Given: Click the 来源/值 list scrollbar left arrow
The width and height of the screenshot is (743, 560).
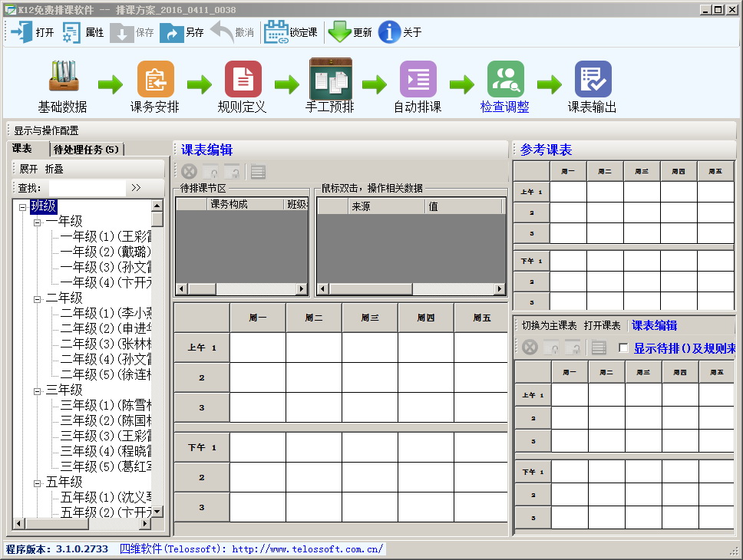Looking at the screenshot, I should click(324, 288).
